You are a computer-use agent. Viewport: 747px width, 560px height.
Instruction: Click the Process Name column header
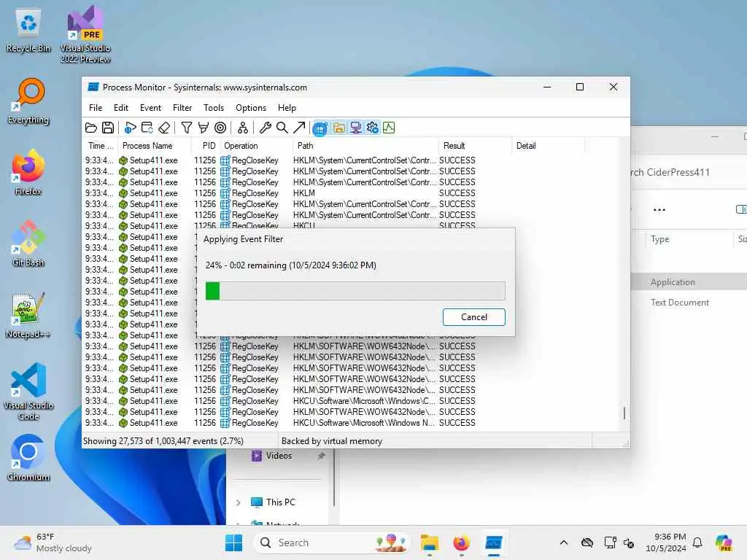154,146
